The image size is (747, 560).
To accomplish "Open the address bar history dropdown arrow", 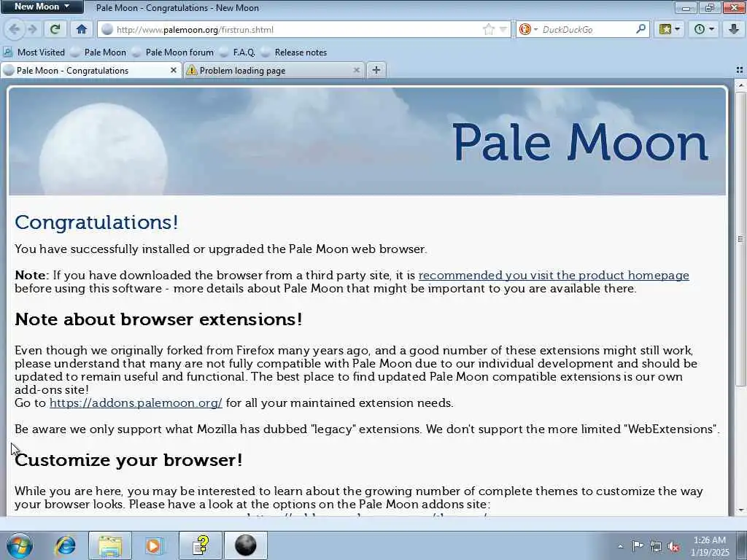I will coord(503,29).
